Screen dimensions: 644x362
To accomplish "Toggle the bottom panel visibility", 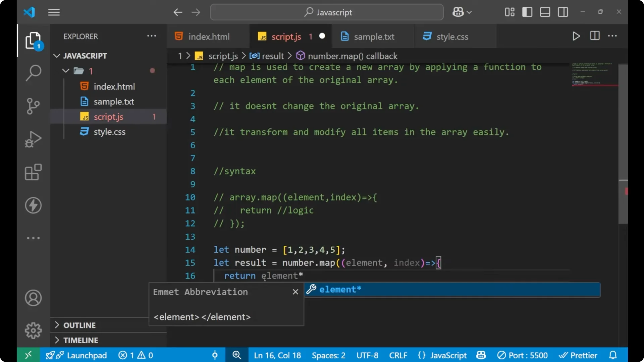I will coord(545,12).
